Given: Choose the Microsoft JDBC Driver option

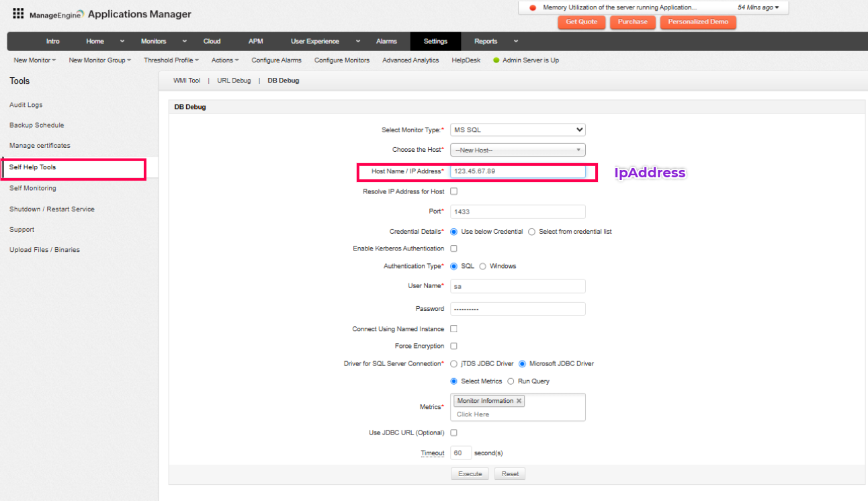Looking at the screenshot, I should (x=523, y=364).
